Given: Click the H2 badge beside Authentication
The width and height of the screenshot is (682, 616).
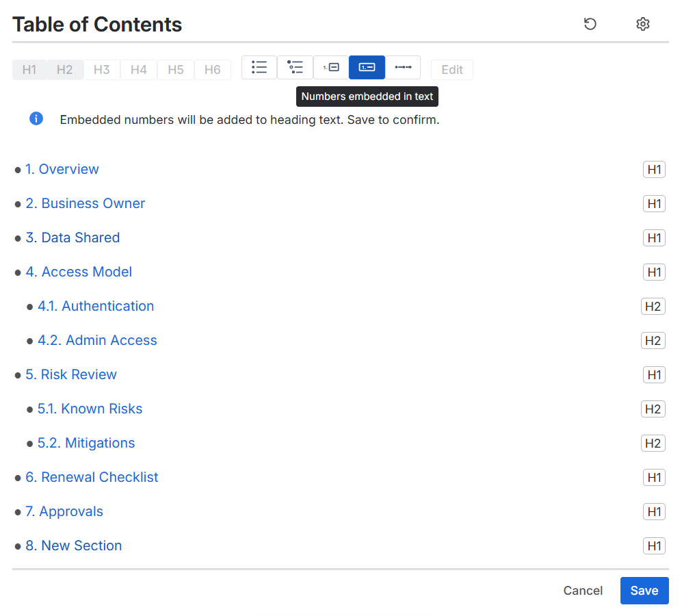Looking at the screenshot, I should click(653, 307).
